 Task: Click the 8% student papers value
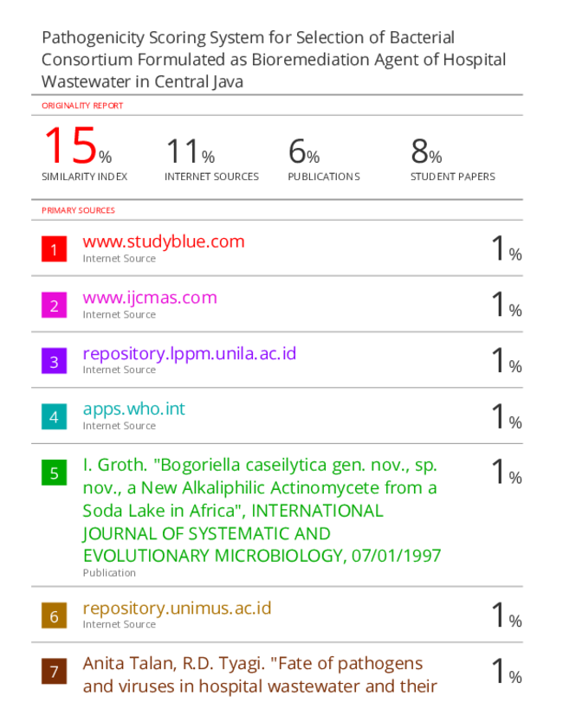click(x=426, y=151)
